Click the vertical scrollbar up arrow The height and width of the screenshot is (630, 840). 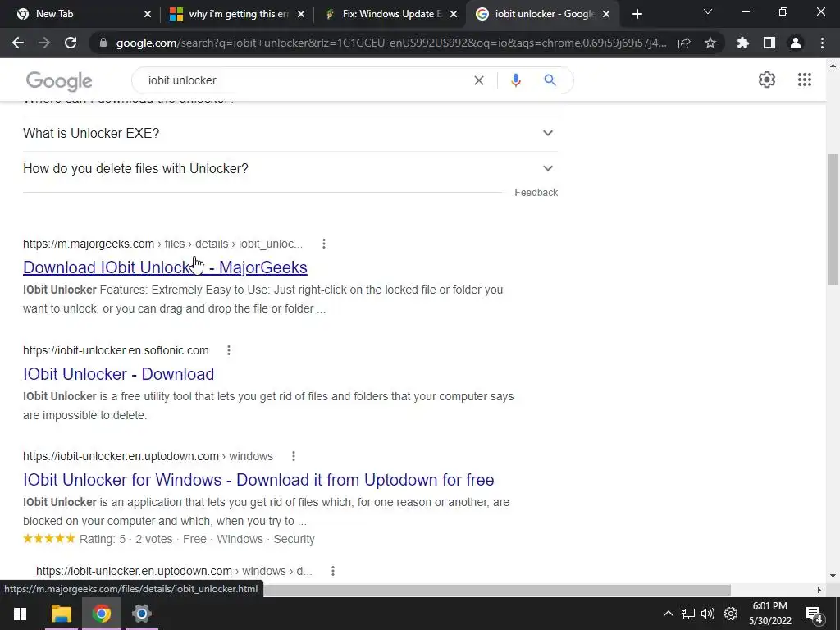(x=833, y=66)
